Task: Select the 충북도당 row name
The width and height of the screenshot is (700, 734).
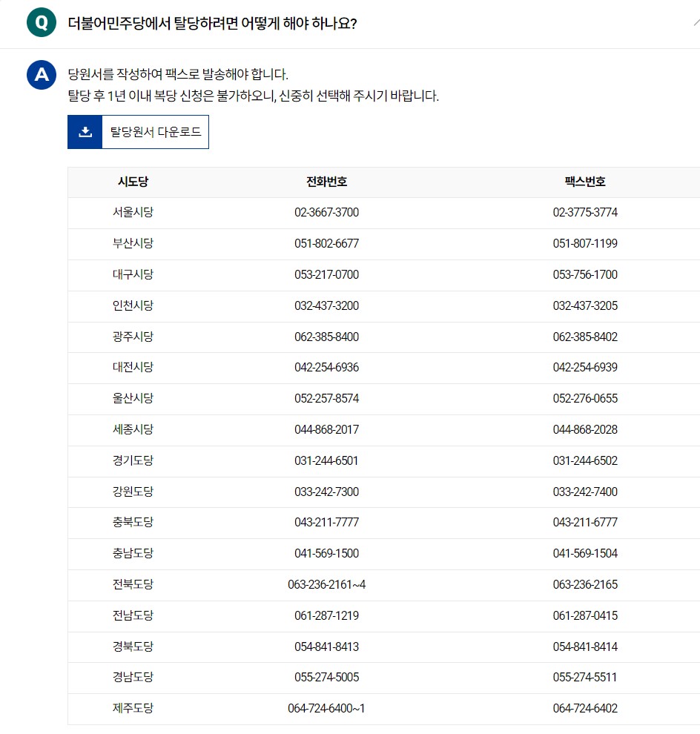Action: tap(133, 522)
